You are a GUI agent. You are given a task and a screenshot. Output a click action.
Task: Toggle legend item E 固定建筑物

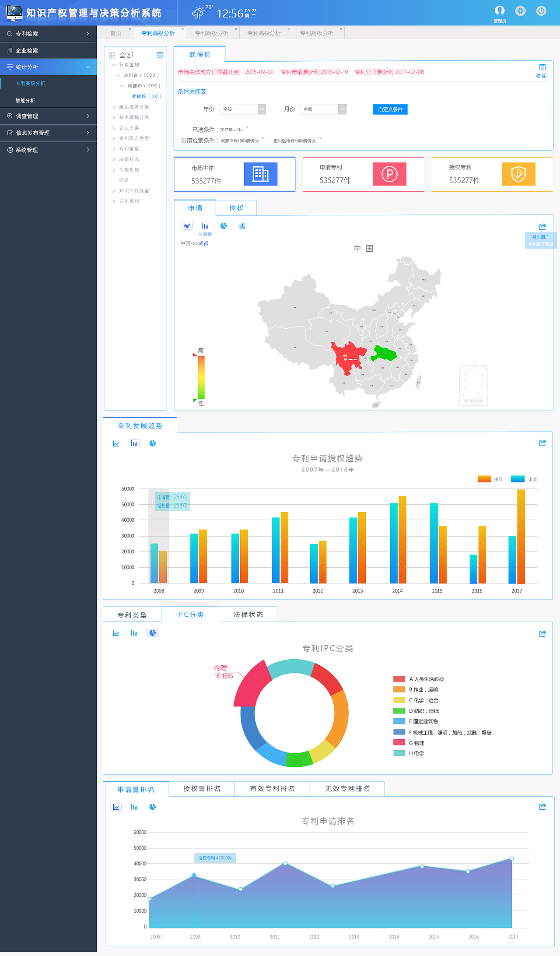coord(416,721)
